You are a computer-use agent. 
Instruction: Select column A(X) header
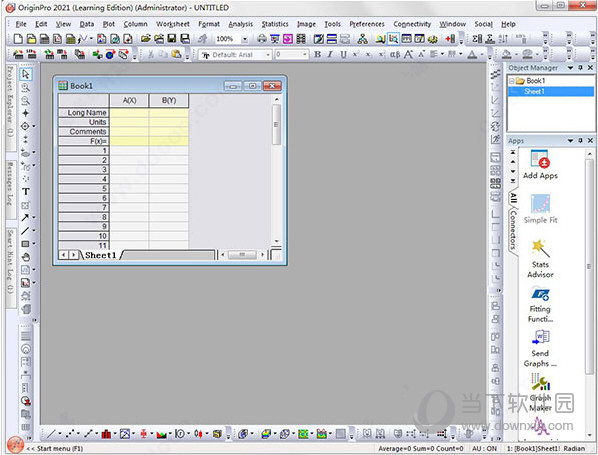[129, 100]
